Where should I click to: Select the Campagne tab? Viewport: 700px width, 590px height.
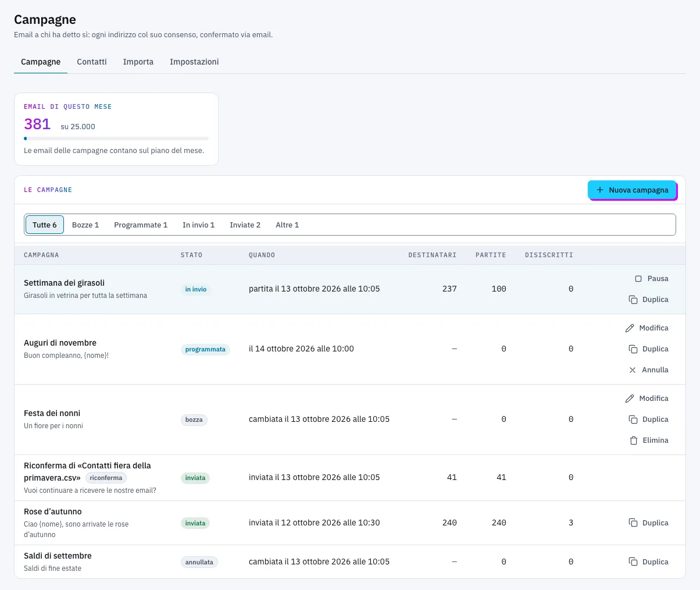pyautogui.click(x=41, y=62)
